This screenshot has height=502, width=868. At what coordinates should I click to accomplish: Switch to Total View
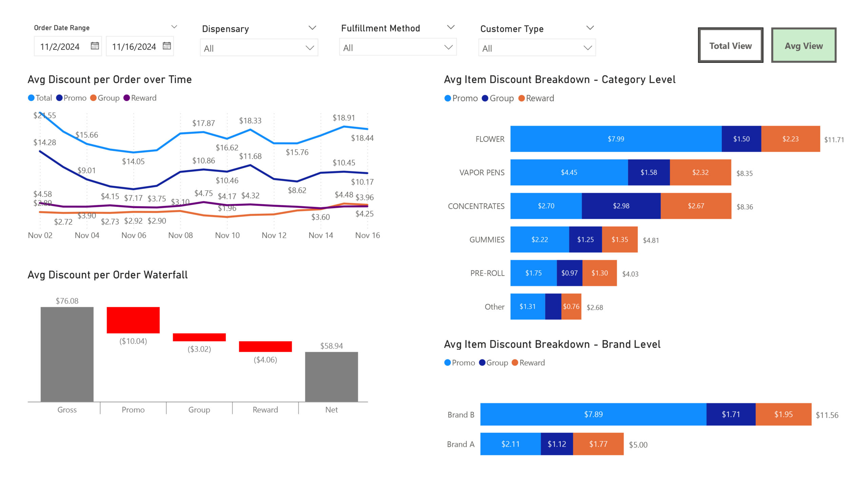(x=730, y=45)
